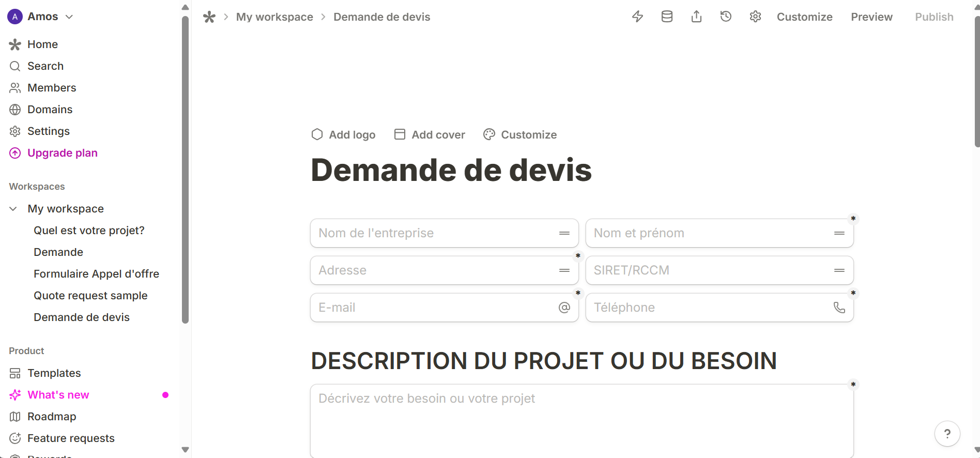Open the Feature requests link
This screenshot has height=458, width=980.
pyautogui.click(x=71, y=438)
